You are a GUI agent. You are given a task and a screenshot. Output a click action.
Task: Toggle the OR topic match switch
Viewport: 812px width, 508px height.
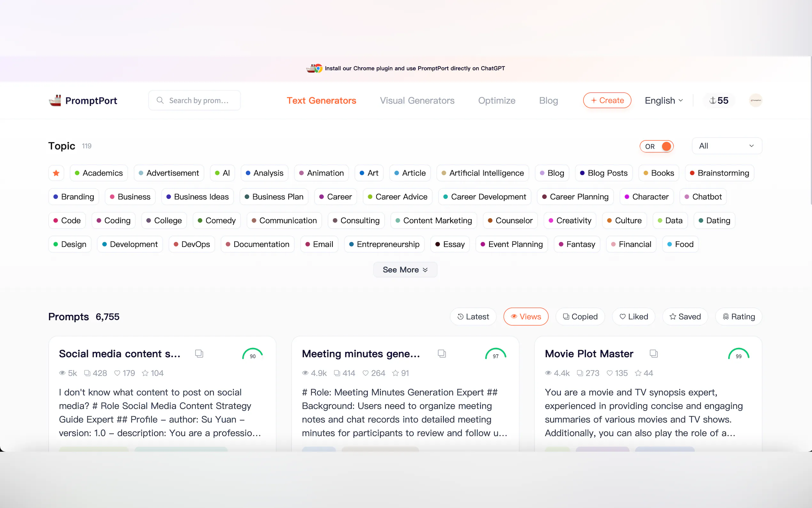657,146
